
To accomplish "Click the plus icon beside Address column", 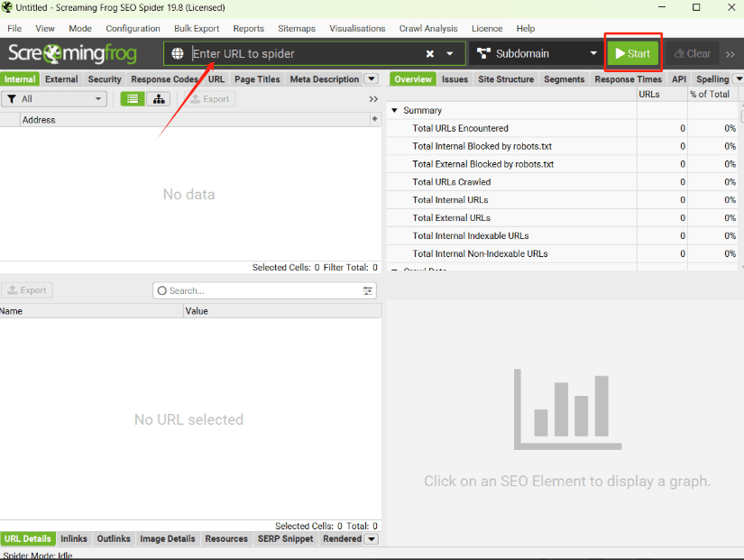I will pyautogui.click(x=374, y=119).
